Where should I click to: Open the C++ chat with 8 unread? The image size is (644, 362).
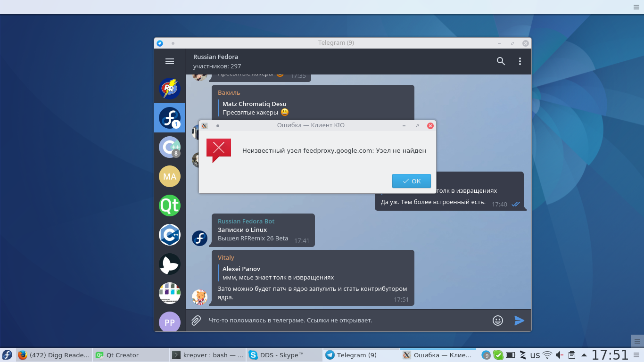[x=170, y=147]
